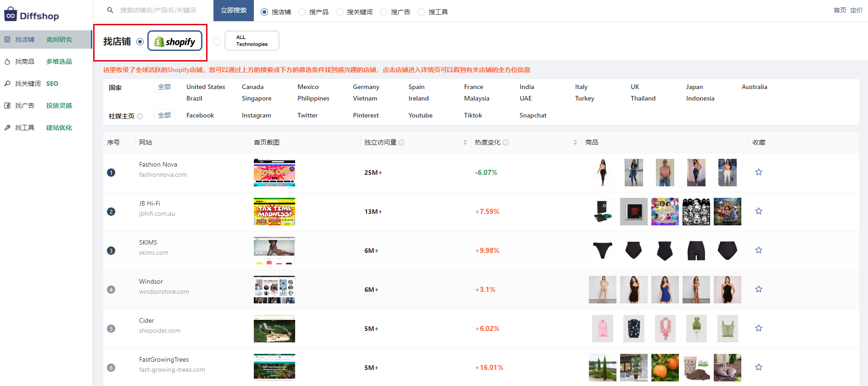Open JB Hi-Fi homepage screenshot thumbnail
Screen dimensions: 868x386
(274, 212)
